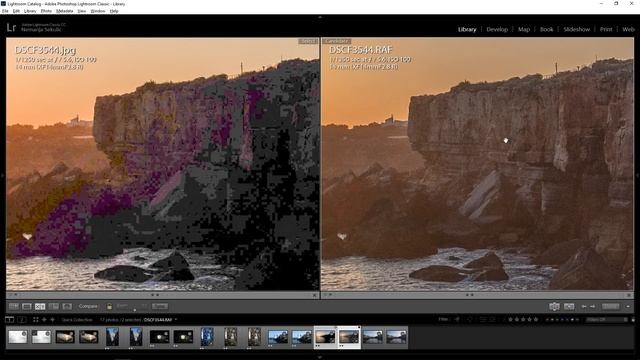Select the blue bokeh portrait thumbnail
This screenshot has width=640, height=360.
pos(207,337)
